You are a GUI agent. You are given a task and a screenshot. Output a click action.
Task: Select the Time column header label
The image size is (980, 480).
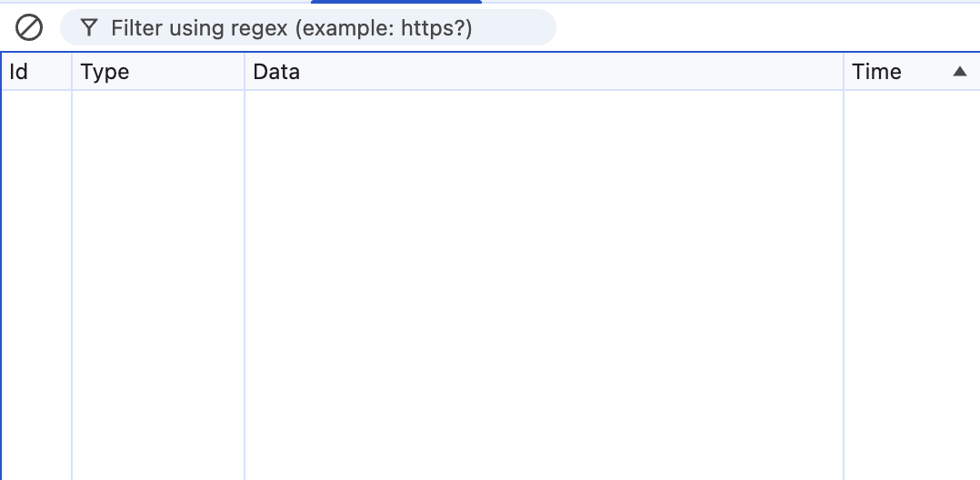click(x=876, y=72)
